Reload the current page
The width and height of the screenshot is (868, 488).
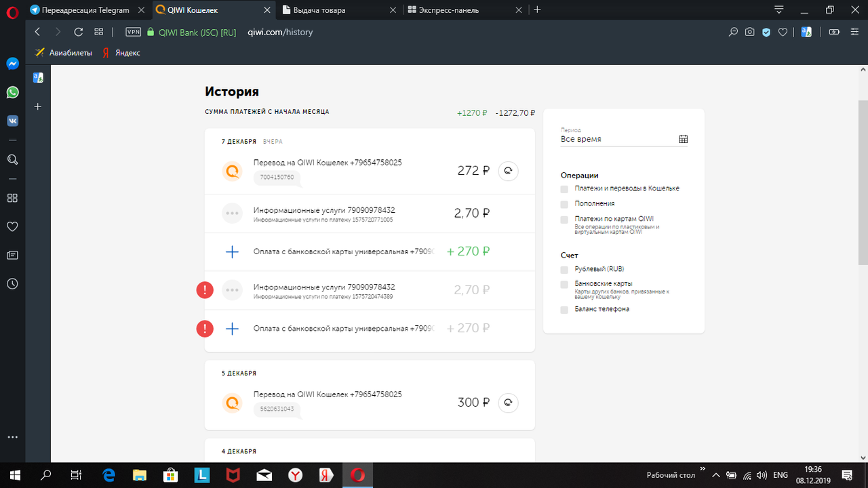point(78,32)
